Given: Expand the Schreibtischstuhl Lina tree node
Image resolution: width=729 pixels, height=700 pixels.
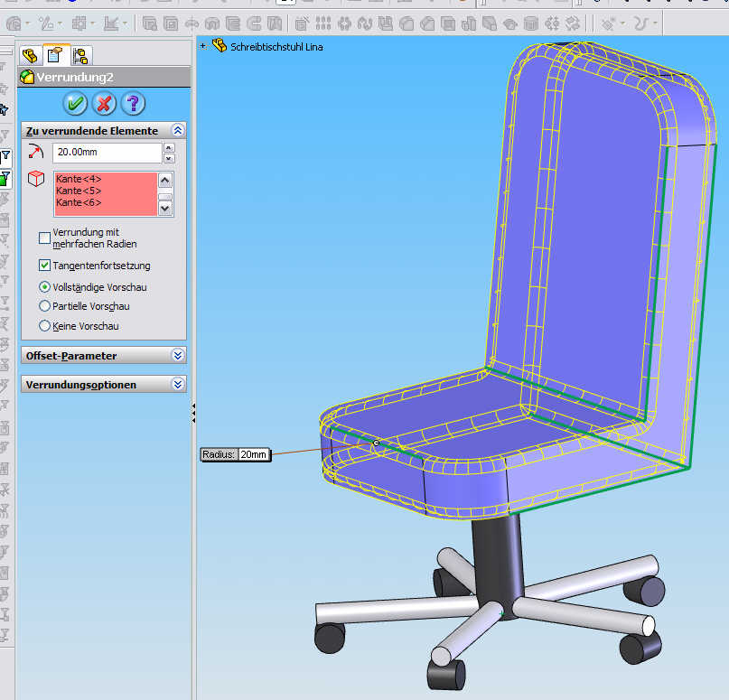Looking at the screenshot, I should [x=203, y=46].
